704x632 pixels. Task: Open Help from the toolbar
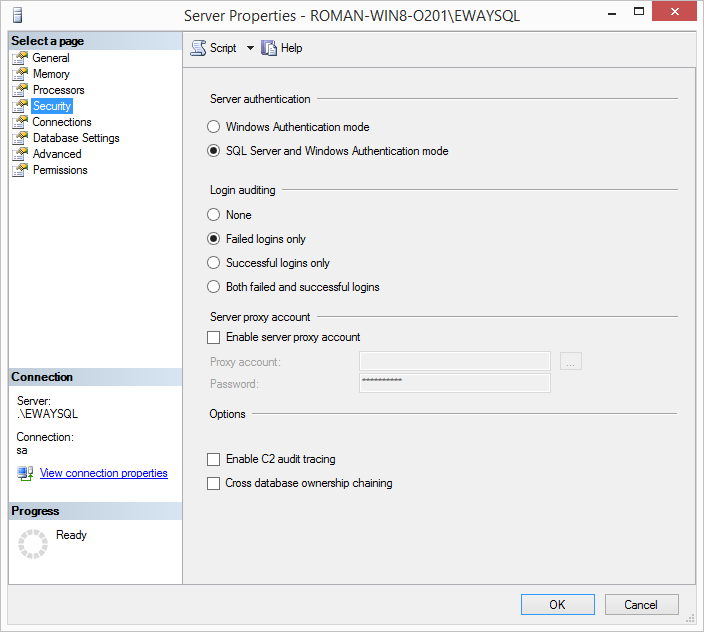click(282, 48)
